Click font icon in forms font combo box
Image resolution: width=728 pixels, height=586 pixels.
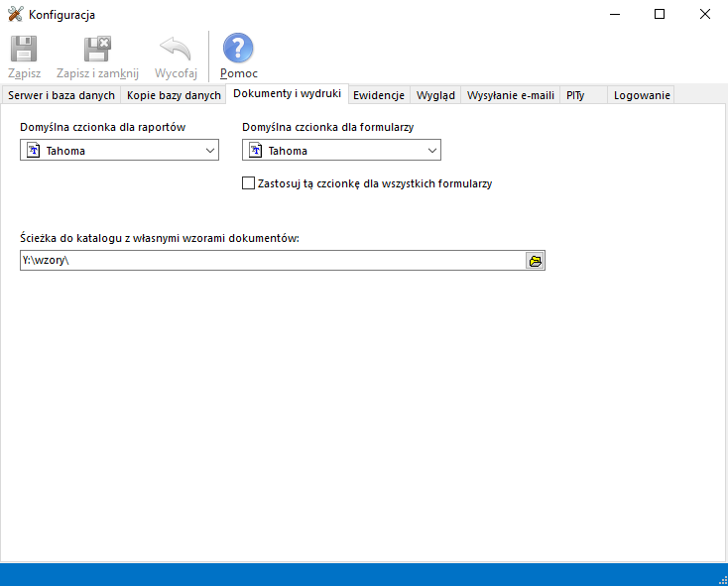pos(255,151)
